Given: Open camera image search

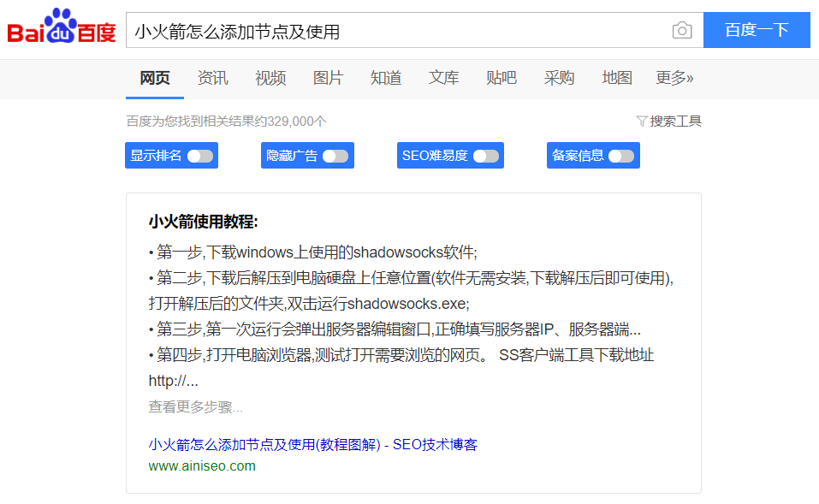Looking at the screenshot, I should tap(681, 31).
